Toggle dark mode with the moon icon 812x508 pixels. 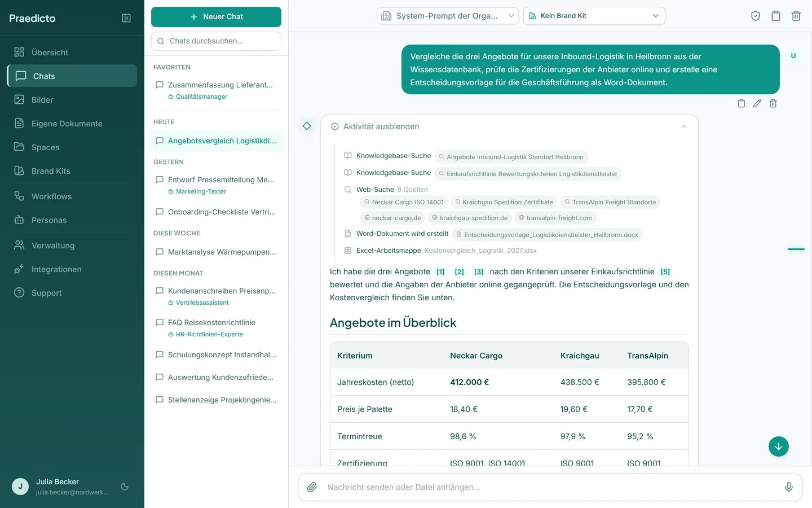(125, 487)
